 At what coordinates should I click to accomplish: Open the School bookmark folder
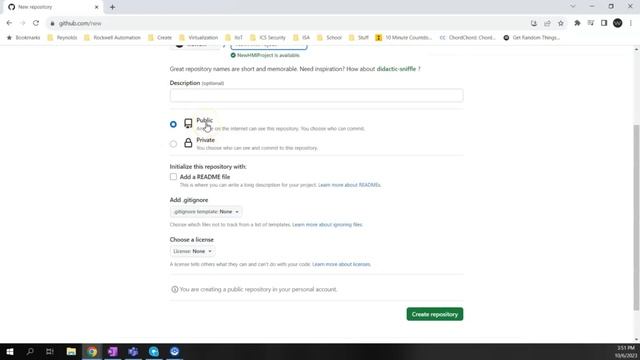pos(329,38)
